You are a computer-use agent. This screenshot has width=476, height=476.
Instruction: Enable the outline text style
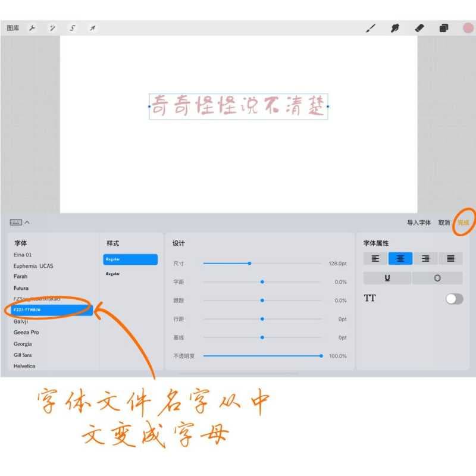coord(438,278)
